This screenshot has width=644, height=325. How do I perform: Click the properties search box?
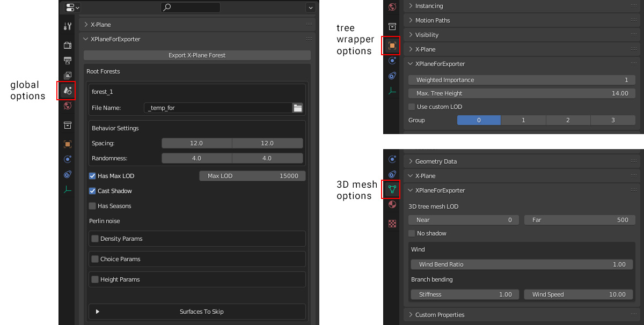(191, 8)
